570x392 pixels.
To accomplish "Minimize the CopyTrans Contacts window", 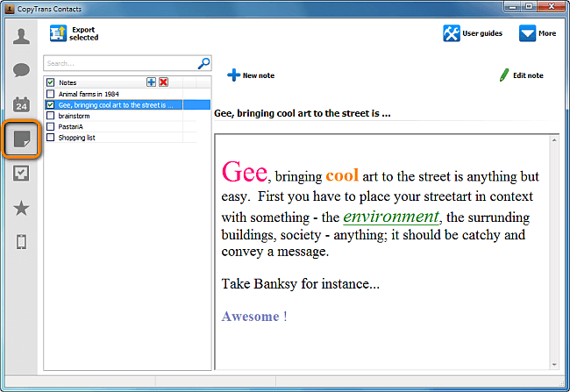I will click(513, 6).
